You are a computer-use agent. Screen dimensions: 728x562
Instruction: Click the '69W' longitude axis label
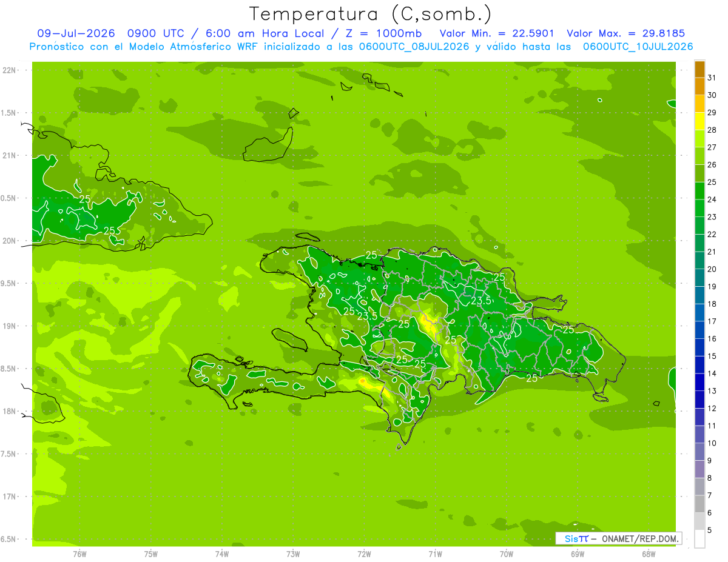578,554
